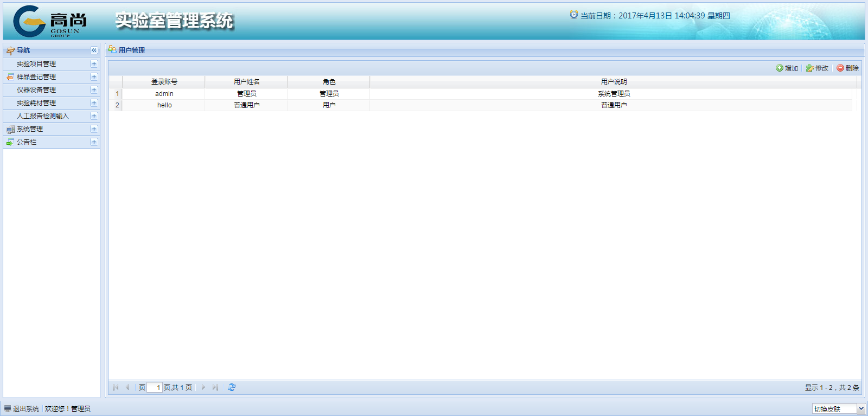Image resolution: width=868 pixels, height=416 pixels.
Task: Refresh the user table using the pagination refresh icon
Action: point(232,387)
